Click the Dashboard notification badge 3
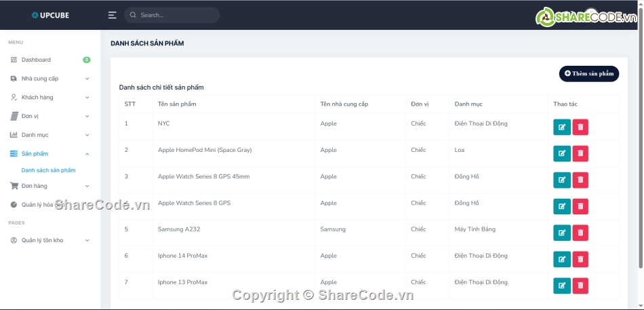Screen dimensions: 644x310 tap(86, 60)
